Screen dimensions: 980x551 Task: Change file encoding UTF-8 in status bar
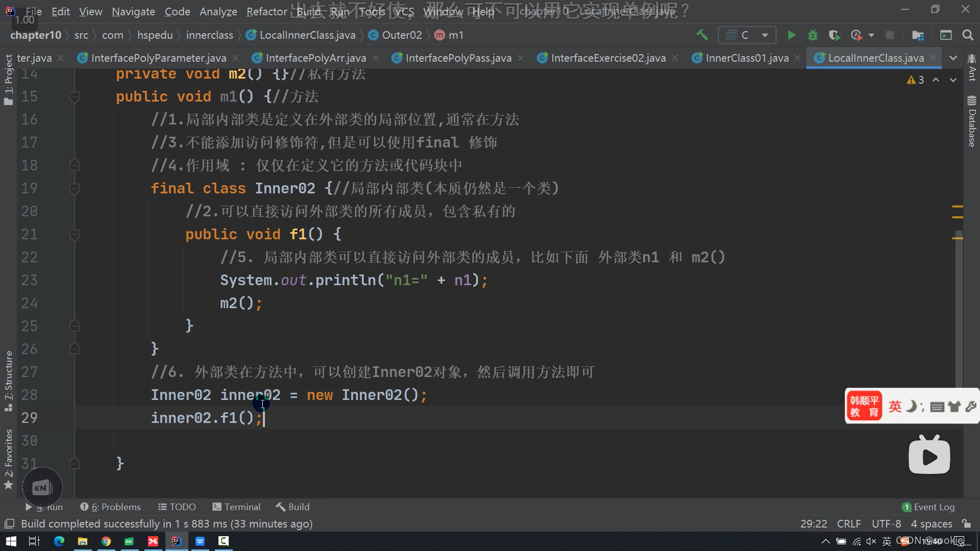887,524
